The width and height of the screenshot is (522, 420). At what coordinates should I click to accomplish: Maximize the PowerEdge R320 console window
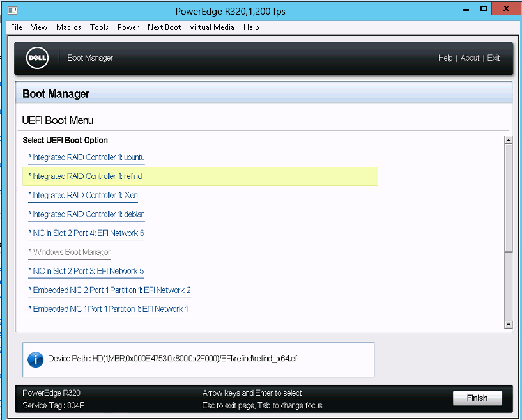tap(484, 9)
